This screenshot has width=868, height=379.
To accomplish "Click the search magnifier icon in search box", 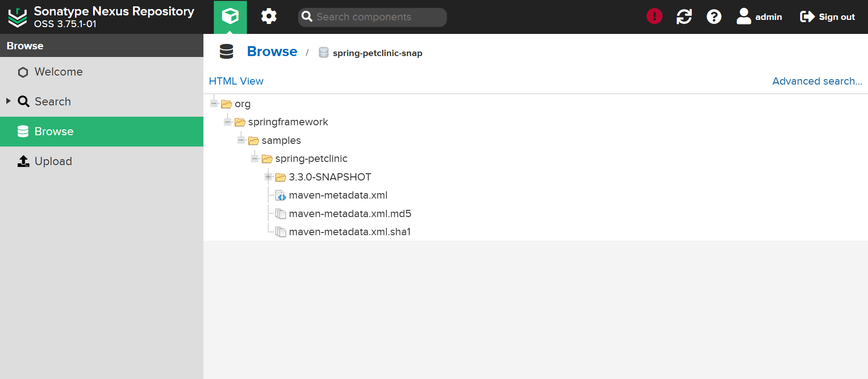I will [307, 16].
